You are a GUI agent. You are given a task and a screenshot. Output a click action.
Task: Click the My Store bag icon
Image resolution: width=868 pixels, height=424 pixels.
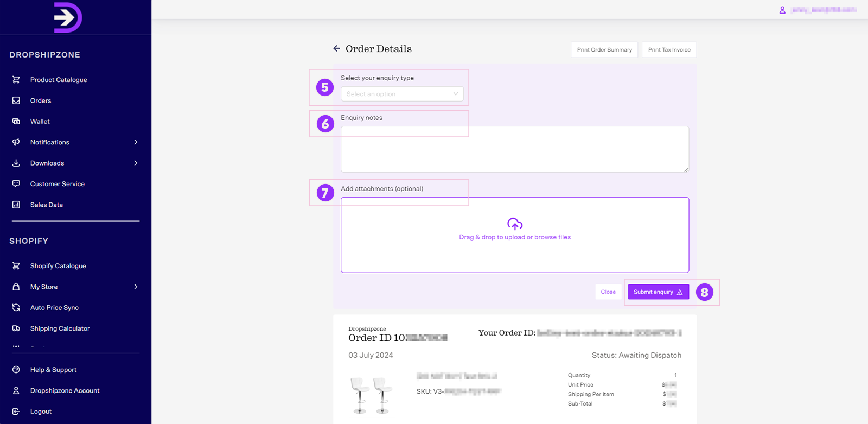pos(16,287)
